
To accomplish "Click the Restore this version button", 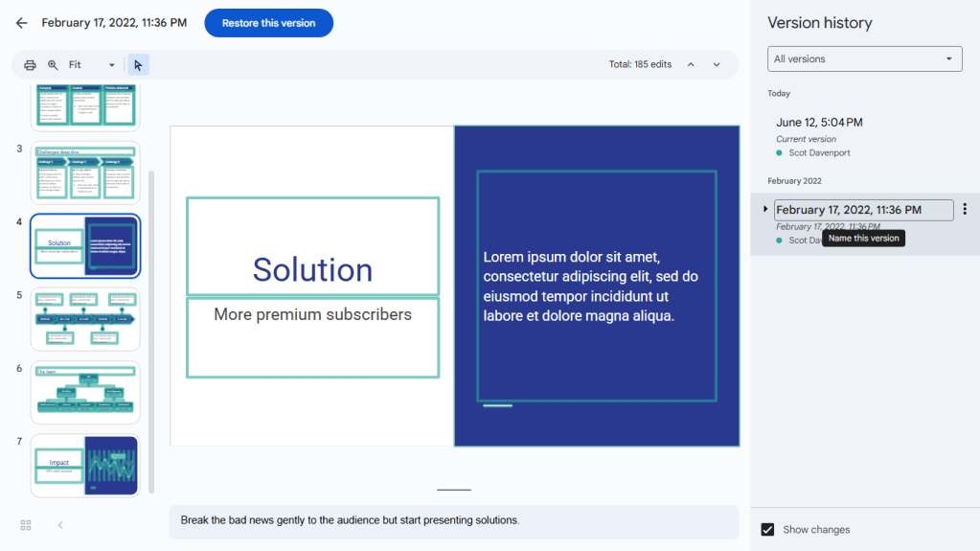I will (x=268, y=23).
